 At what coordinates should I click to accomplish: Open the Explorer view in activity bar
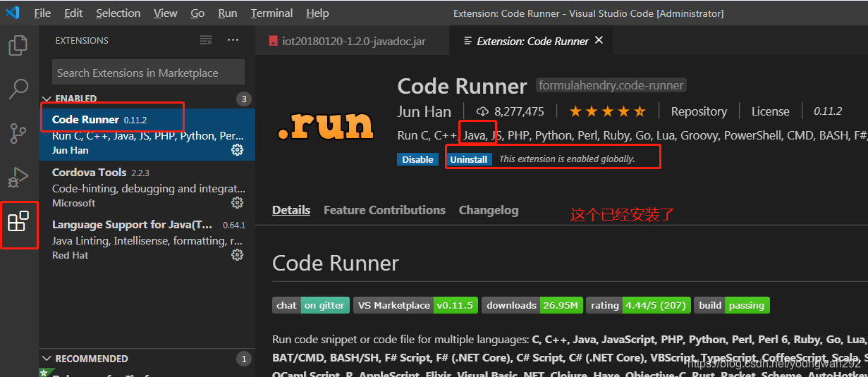pos(18,46)
